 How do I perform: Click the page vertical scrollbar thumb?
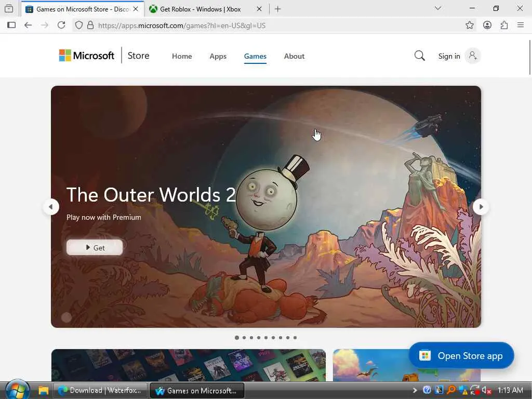529,57
